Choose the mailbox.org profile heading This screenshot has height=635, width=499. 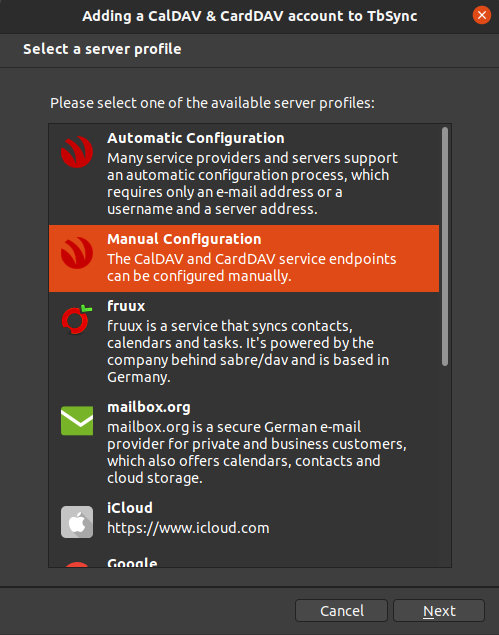(x=149, y=407)
